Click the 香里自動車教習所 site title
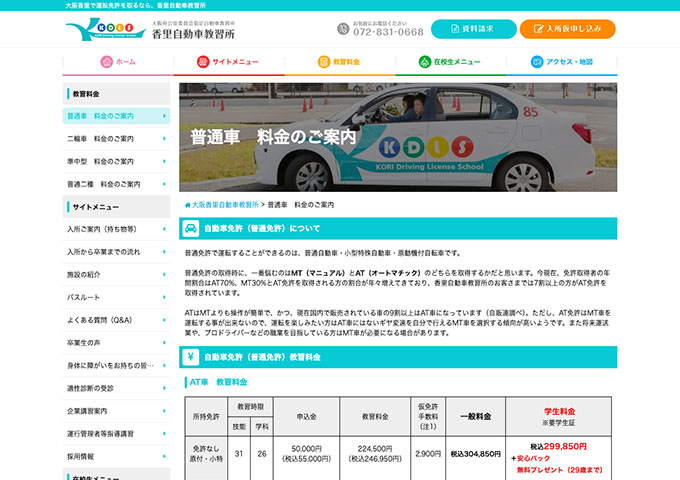 (x=193, y=34)
